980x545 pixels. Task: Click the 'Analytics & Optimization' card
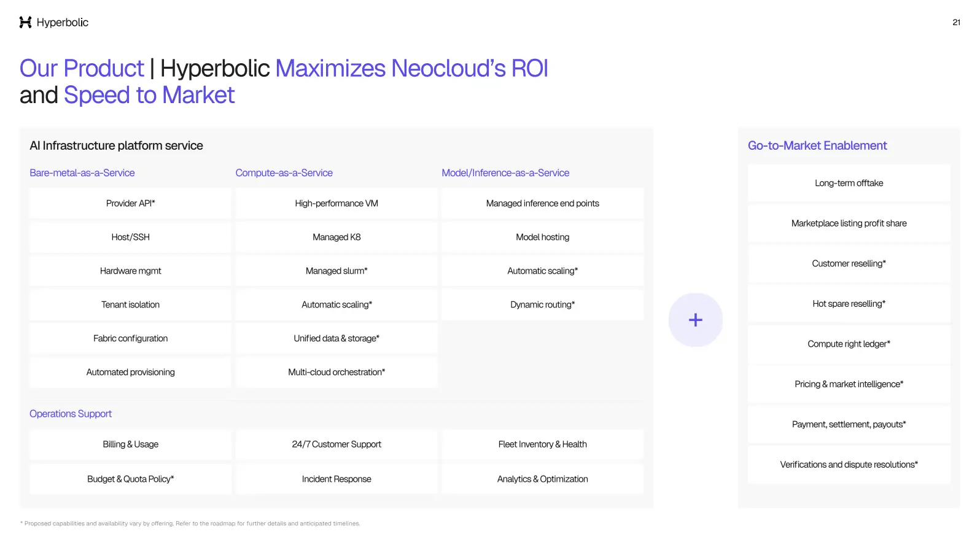(x=543, y=479)
